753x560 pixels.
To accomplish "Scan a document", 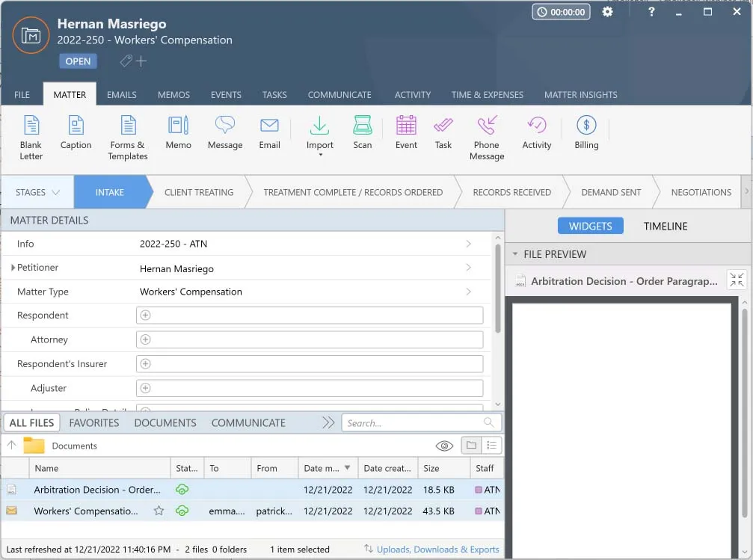I will coord(362,132).
